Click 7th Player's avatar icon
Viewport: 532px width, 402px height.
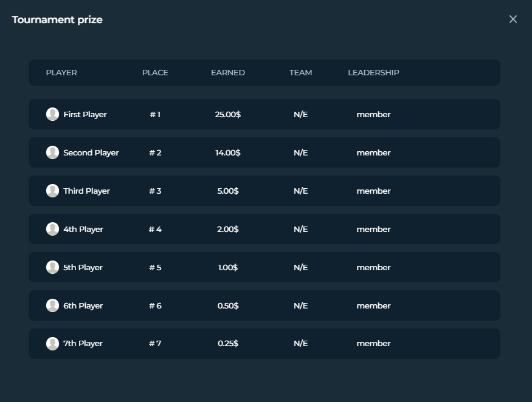point(52,344)
